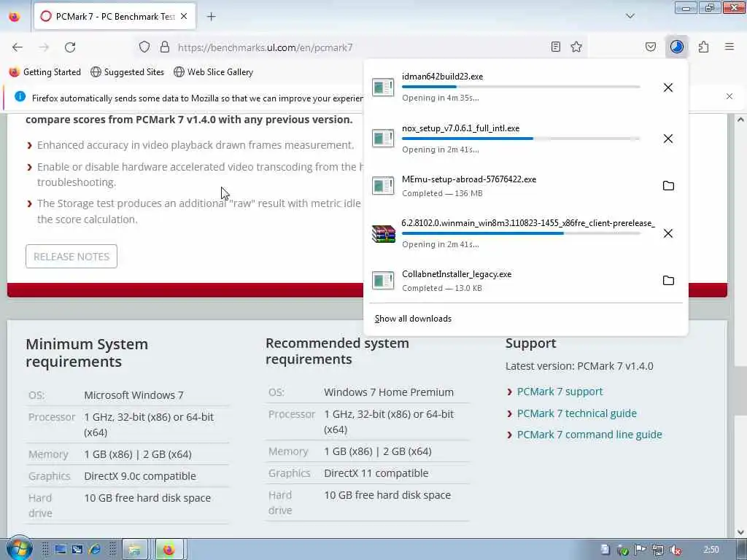
Task: Click the winmain archive download progress bar
Action: pos(521,233)
